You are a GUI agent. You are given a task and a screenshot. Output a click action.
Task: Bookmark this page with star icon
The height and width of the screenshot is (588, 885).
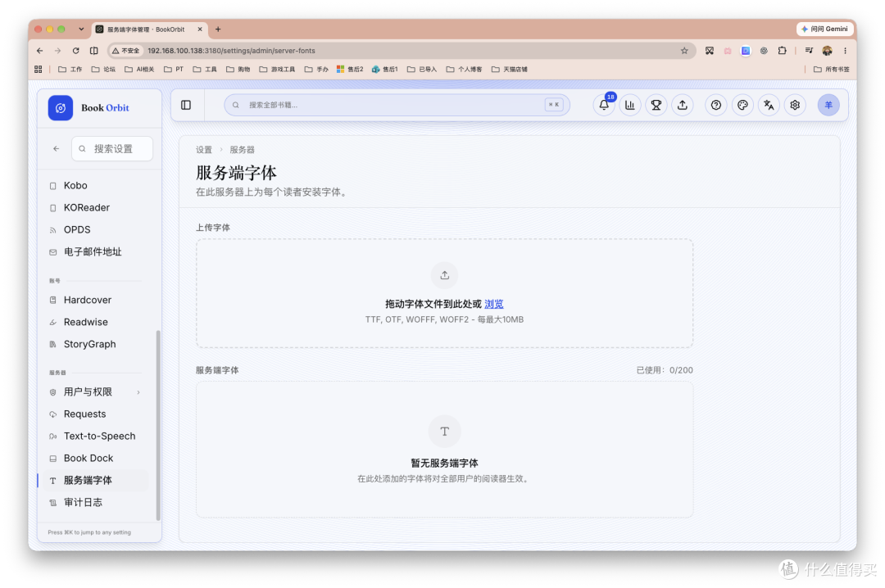pyautogui.click(x=684, y=51)
